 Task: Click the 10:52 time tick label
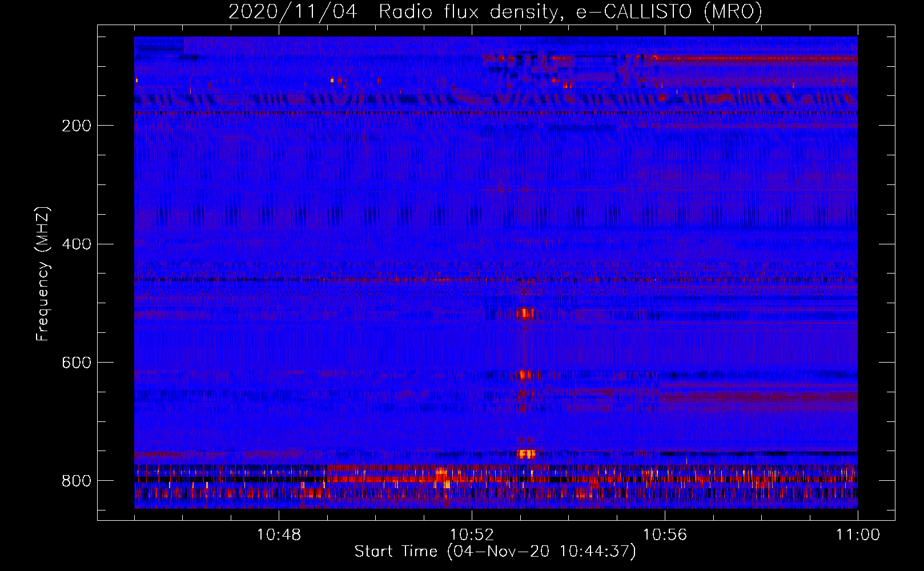click(472, 535)
